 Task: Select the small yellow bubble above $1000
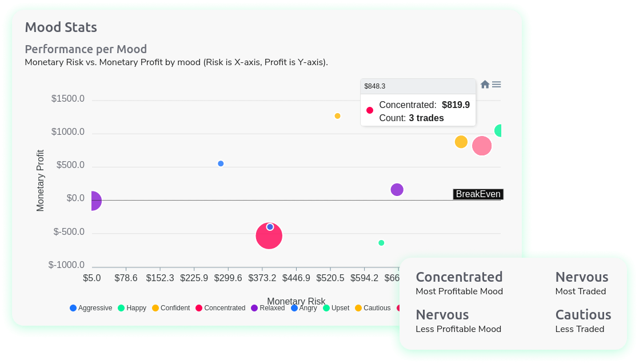click(x=337, y=116)
